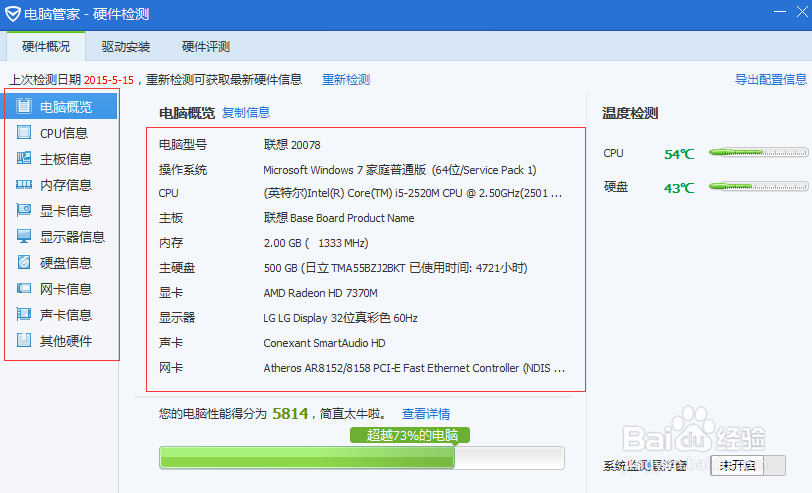The height and width of the screenshot is (493, 812).
Task: Click the Microsoft Windows 7 operating system value
Action: (x=400, y=170)
